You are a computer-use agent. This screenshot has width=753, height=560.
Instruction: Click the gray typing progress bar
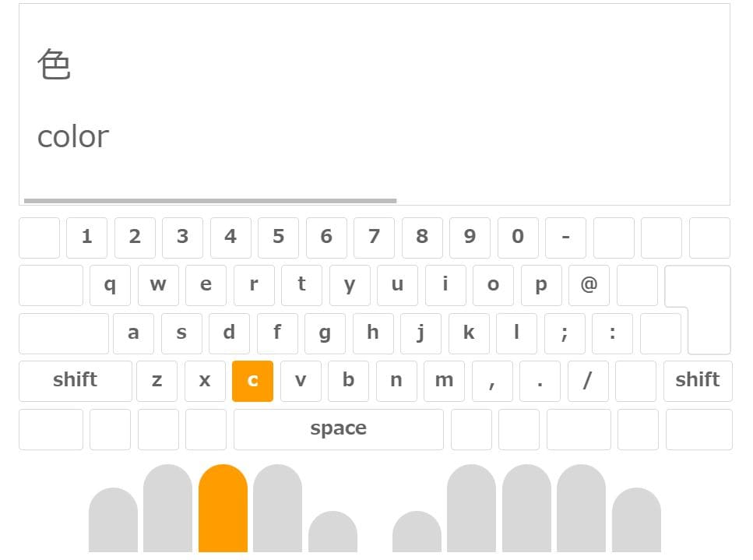point(210,201)
